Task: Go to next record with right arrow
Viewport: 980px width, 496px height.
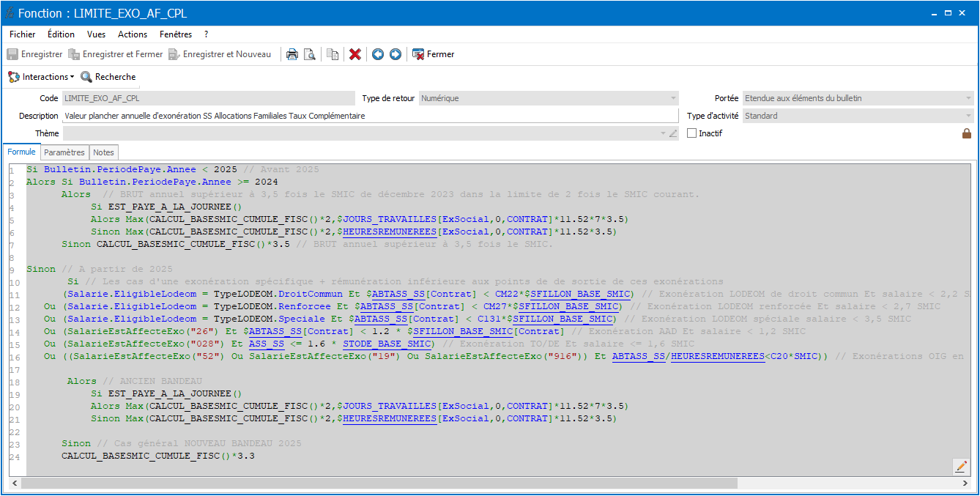Action: 396,54
